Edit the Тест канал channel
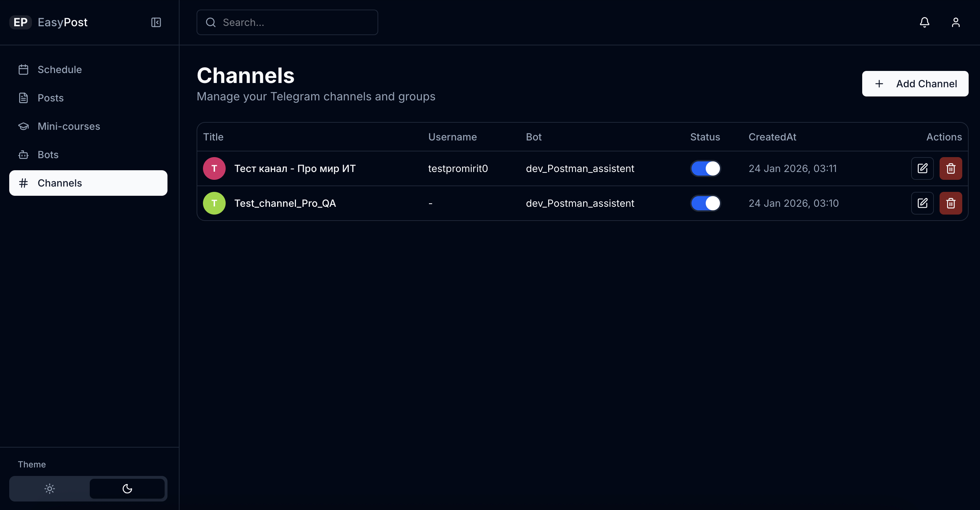The height and width of the screenshot is (510, 980). [x=922, y=168]
